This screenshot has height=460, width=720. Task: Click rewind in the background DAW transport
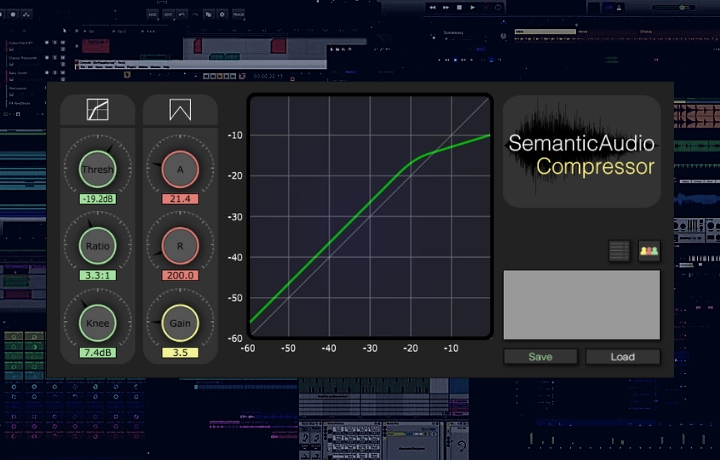432,7
